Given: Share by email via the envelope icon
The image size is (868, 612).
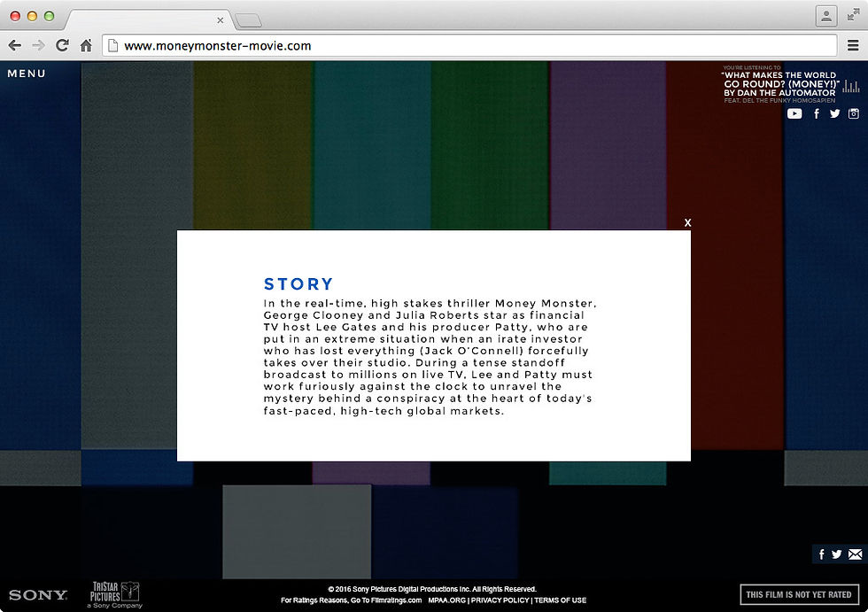Looking at the screenshot, I should [856, 554].
